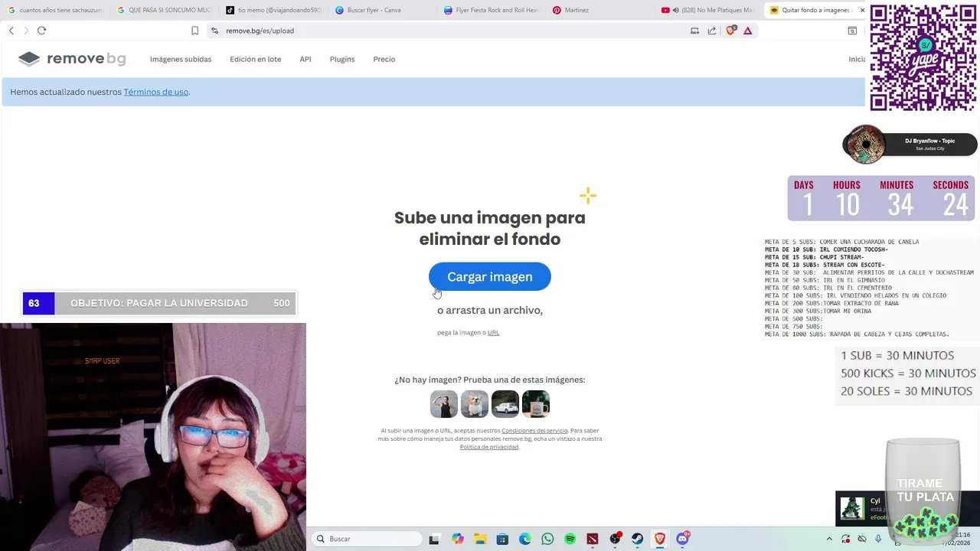
Task: Toggle the browser sidebar panel icon
Action: tap(852, 31)
